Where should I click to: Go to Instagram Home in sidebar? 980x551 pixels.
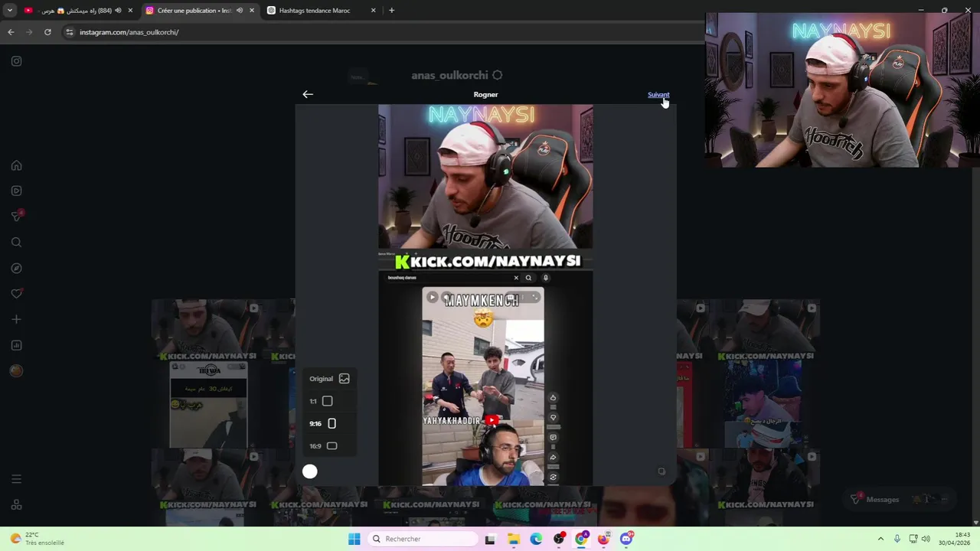(16, 165)
